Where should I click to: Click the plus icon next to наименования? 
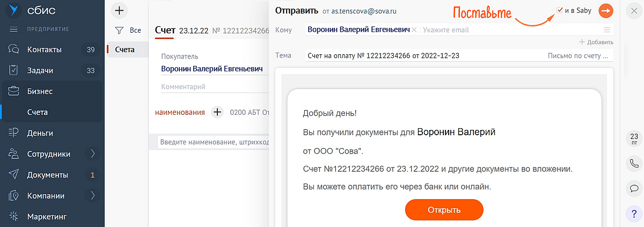coord(217,113)
